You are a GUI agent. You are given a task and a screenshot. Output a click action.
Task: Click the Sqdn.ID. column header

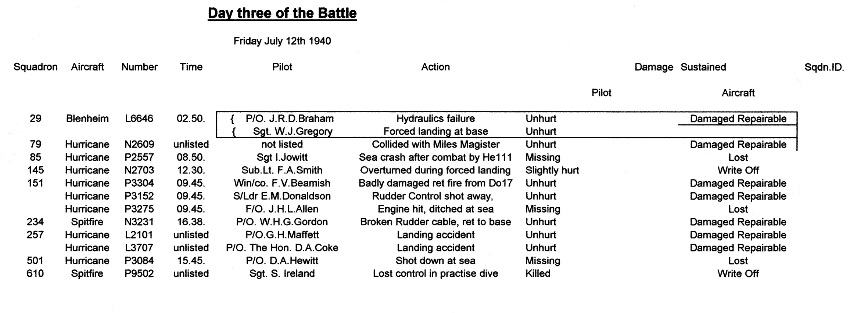tap(824, 68)
